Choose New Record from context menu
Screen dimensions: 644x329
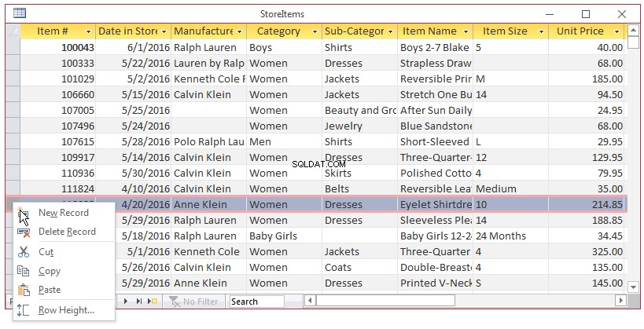pos(64,213)
